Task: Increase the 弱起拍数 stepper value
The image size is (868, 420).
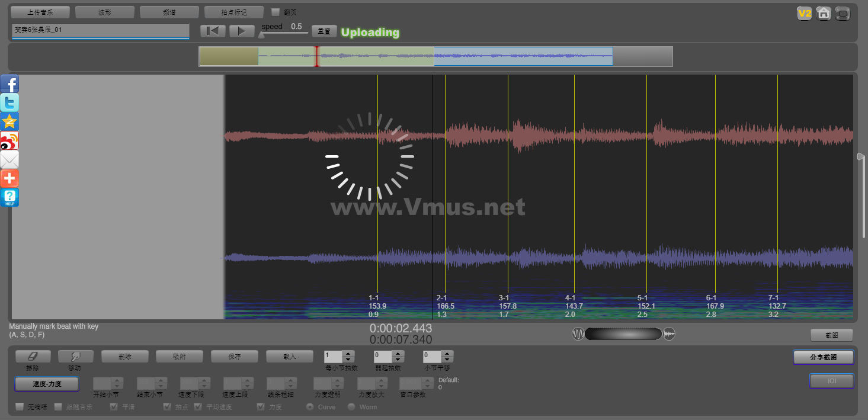Action: 398,354
